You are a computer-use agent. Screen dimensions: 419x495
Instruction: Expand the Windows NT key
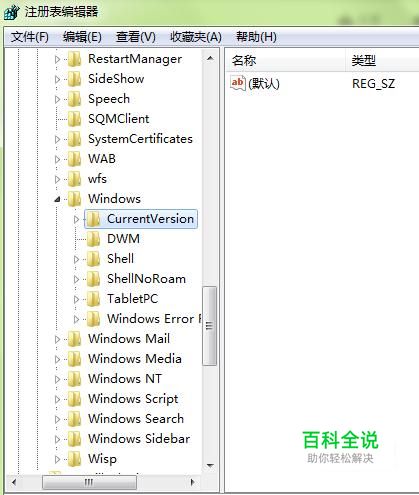click(x=57, y=380)
